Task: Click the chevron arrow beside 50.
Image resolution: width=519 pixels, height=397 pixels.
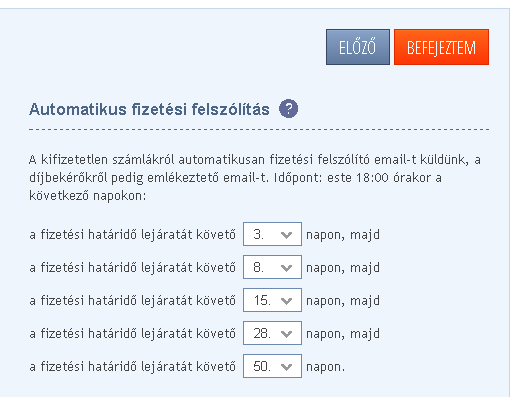Action: [286, 367]
